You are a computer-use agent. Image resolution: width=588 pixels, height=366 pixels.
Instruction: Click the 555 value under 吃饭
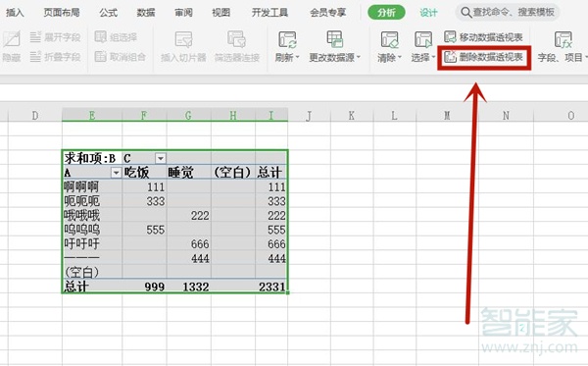tap(144, 230)
